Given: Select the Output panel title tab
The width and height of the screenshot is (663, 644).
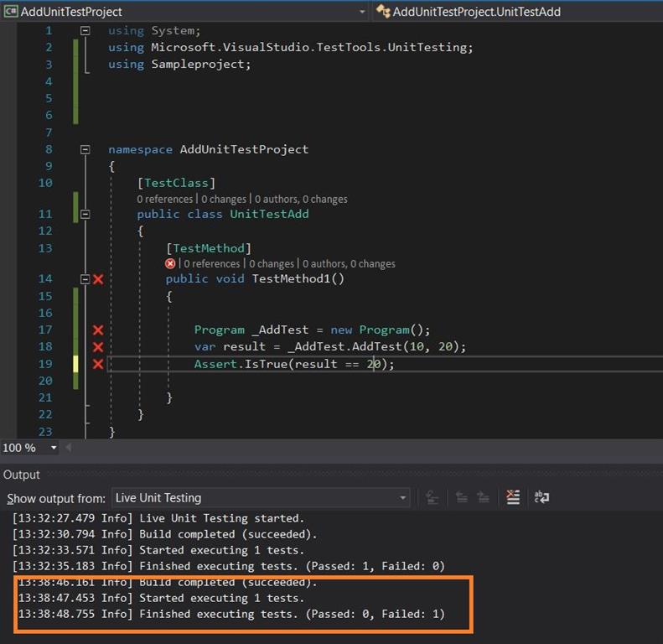Looking at the screenshot, I should click(22, 475).
